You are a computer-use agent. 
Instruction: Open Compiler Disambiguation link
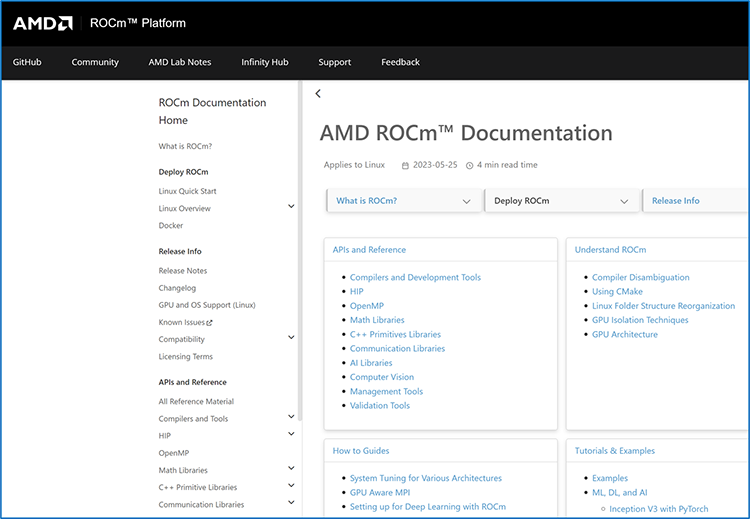point(640,277)
